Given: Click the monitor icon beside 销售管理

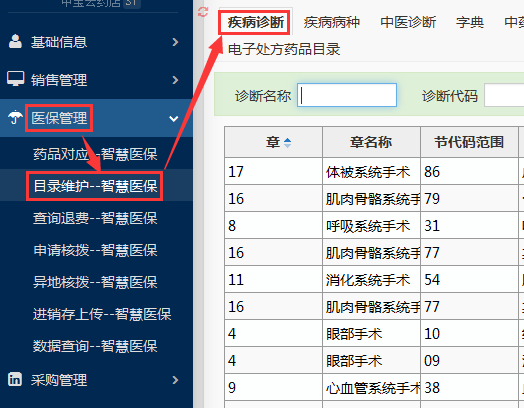Looking at the screenshot, I should click(15, 79).
